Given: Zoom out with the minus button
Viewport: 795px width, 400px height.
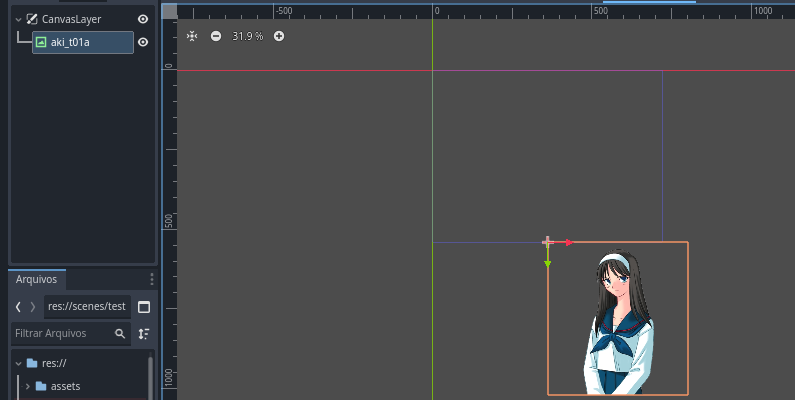Looking at the screenshot, I should pos(216,36).
